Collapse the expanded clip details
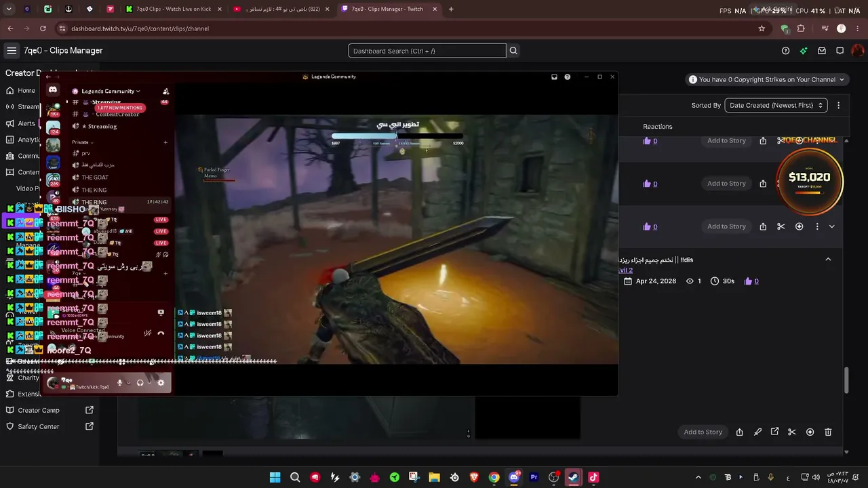The image size is (868, 488). 828,260
